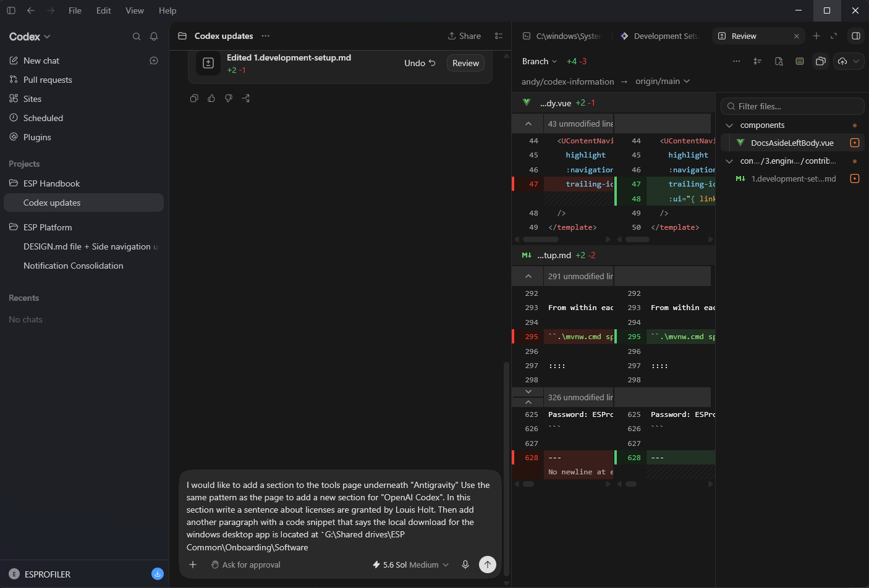Open the Branch dropdown
The image size is (869, 588).
pos(540,61)
